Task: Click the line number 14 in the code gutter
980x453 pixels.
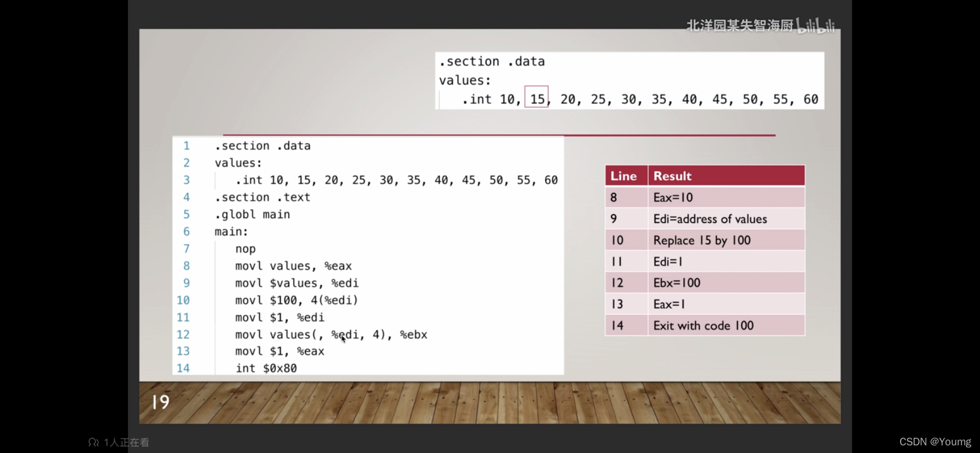Action: [x=183, y=368]
